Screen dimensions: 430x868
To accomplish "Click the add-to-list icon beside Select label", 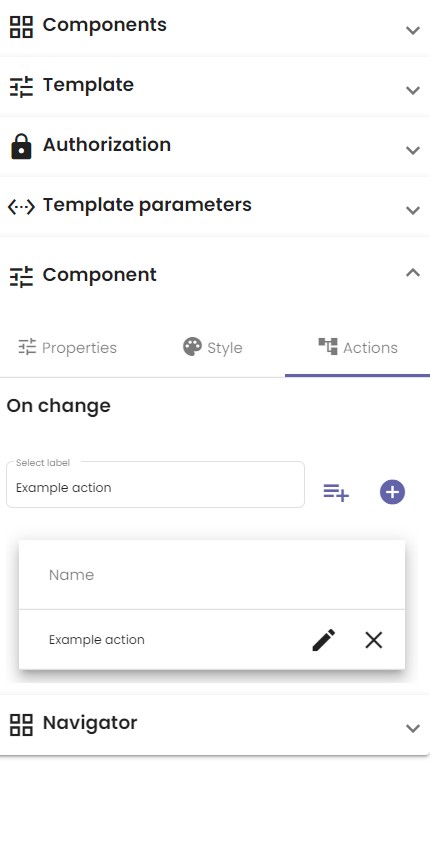I will pyautogui.click(x=336, y=492).
